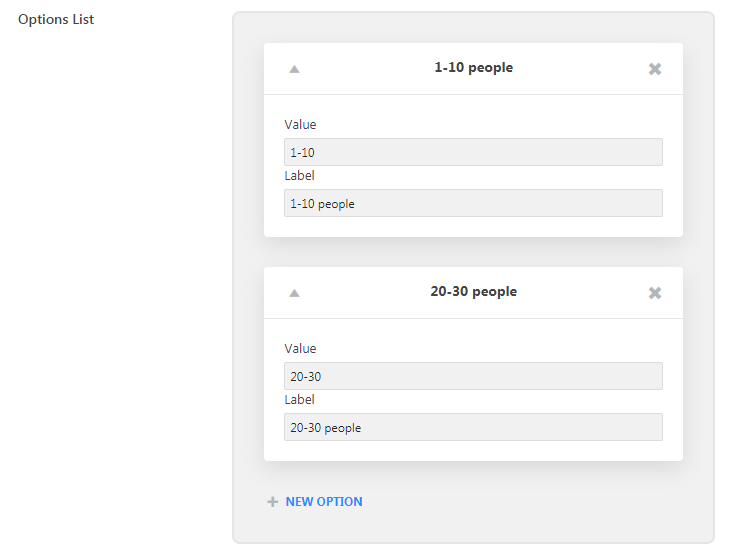Image resolution: width=736 pixels, height=553 pixels.
Task: Click the Value caption in 1-10 card
Action: pyautogui.click(x=300, y=124)
